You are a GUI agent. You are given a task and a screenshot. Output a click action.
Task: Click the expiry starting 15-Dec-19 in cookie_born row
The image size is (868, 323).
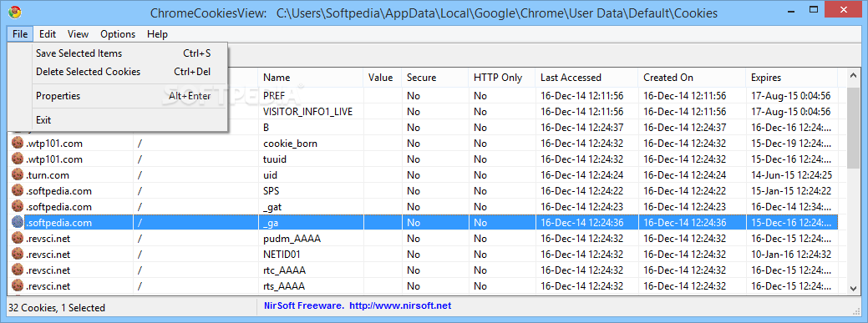pyautogui.click(x=791, y=144)
